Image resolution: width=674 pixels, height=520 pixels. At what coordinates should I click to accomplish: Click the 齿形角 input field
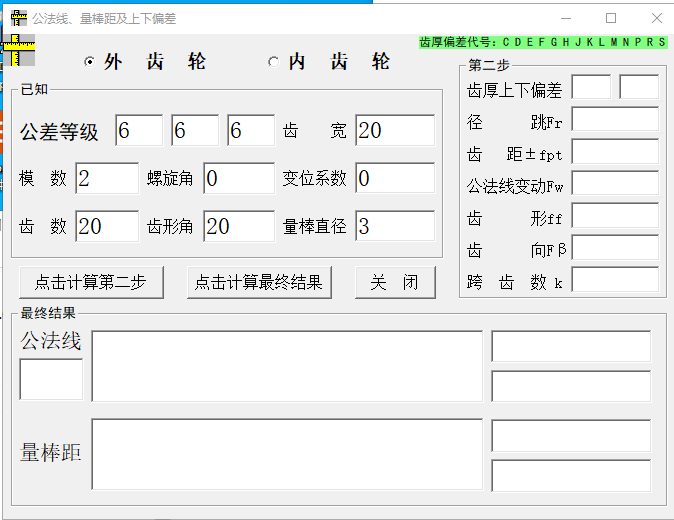pos(239,226)
